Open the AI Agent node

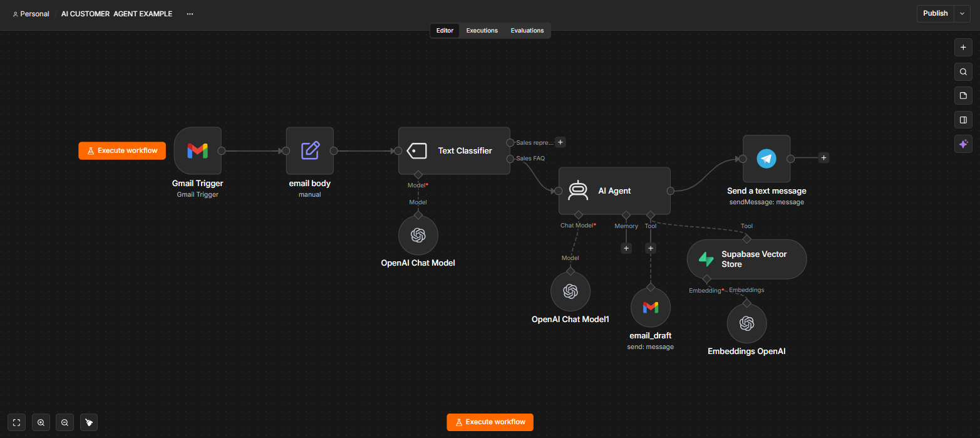(x=614, y=190)
